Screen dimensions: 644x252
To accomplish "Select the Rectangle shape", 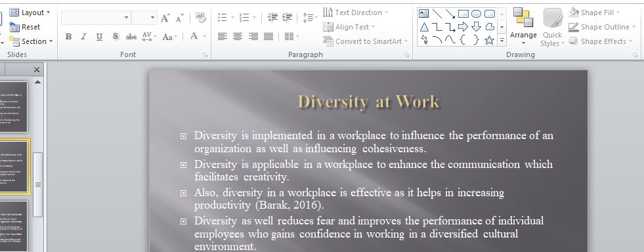I will tap(463, 14).
